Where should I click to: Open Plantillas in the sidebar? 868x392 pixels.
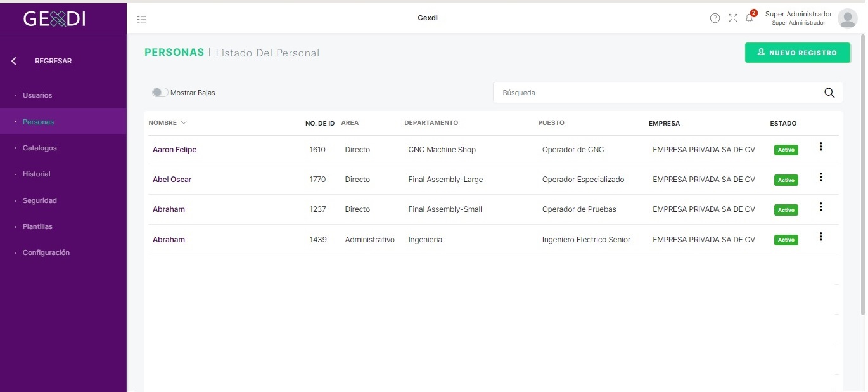tap(37, 226)
